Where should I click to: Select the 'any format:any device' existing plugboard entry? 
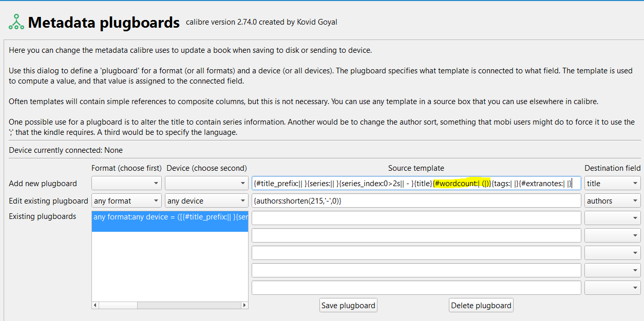click(x=170, y=221)
